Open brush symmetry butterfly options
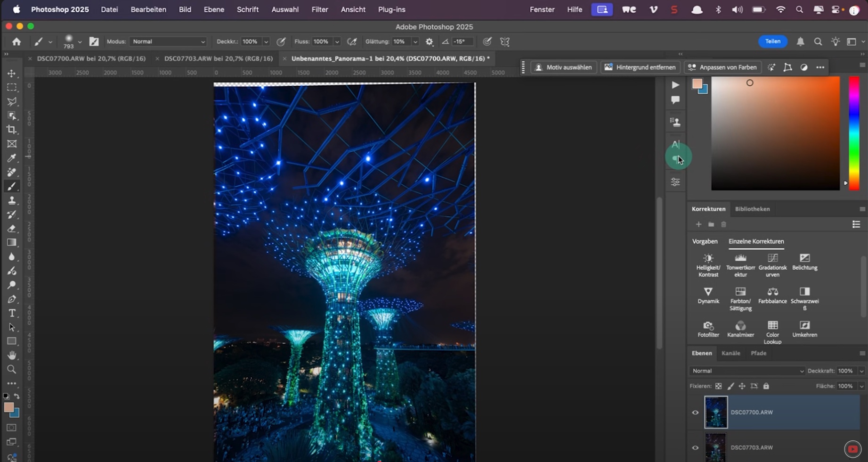 click(505, 41)
